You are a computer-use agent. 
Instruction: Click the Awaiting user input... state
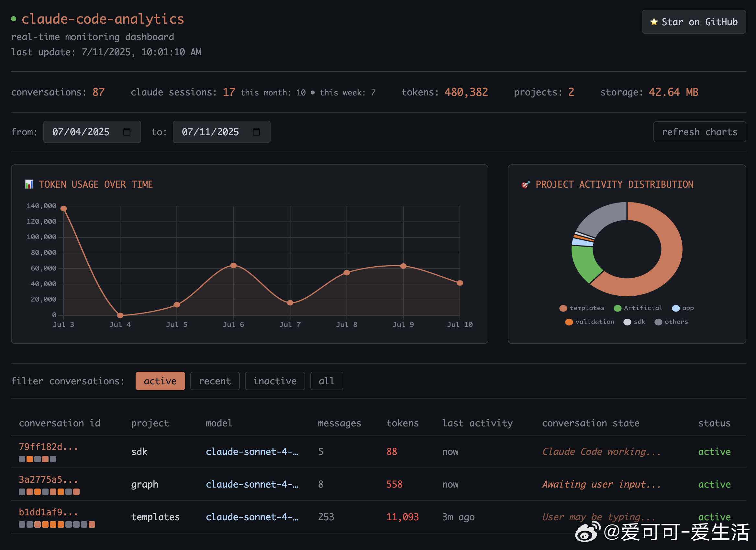coord(601,484)
